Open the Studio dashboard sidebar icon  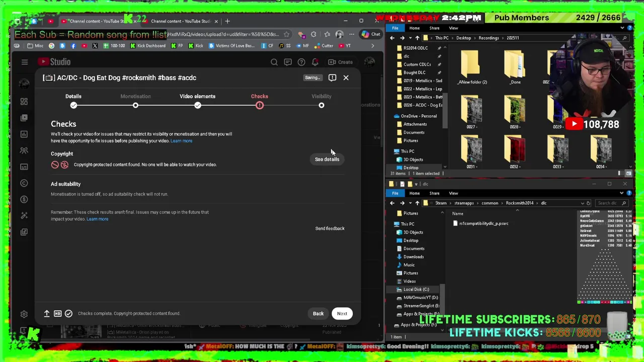click(x=24, y=102)
